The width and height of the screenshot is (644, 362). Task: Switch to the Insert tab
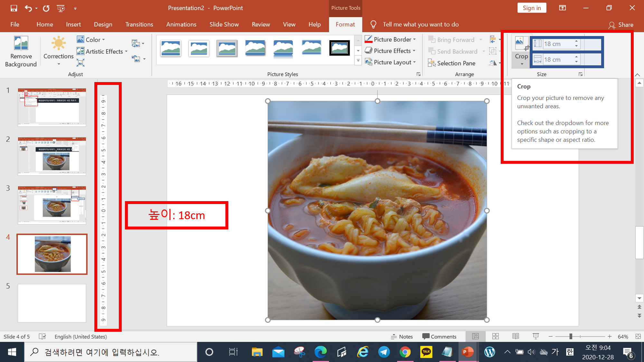[73, 24]
